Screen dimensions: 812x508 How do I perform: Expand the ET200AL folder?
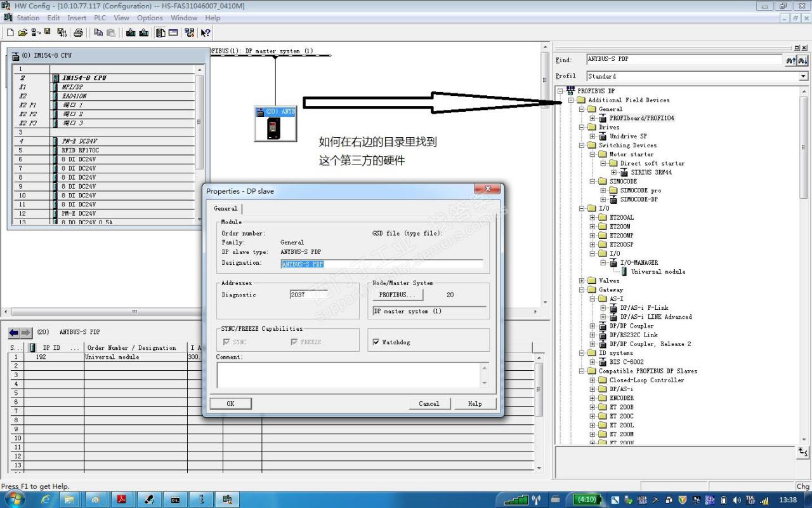point(593,217)
